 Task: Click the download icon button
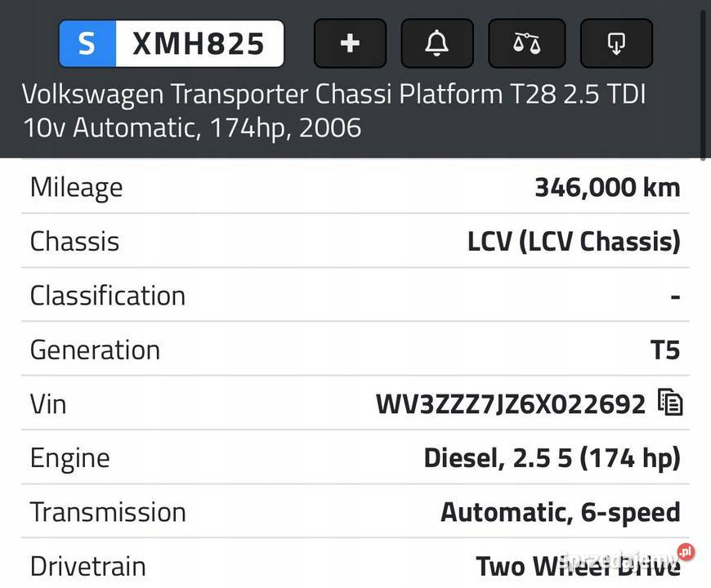coord(616,43)
